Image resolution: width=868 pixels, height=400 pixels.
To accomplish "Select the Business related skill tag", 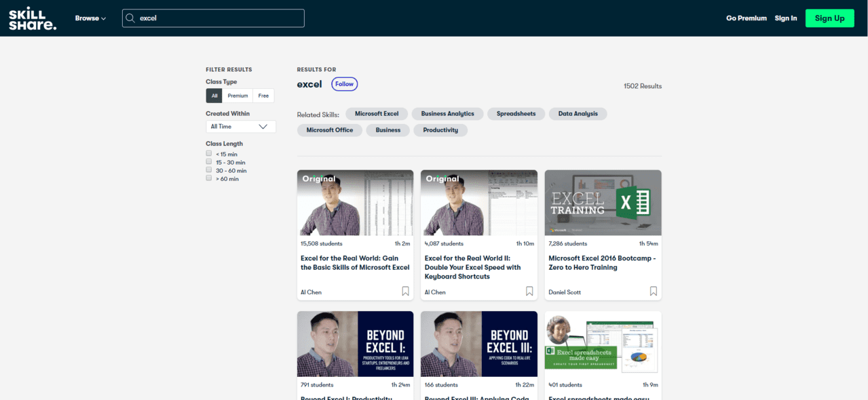I will pos(388,130).
